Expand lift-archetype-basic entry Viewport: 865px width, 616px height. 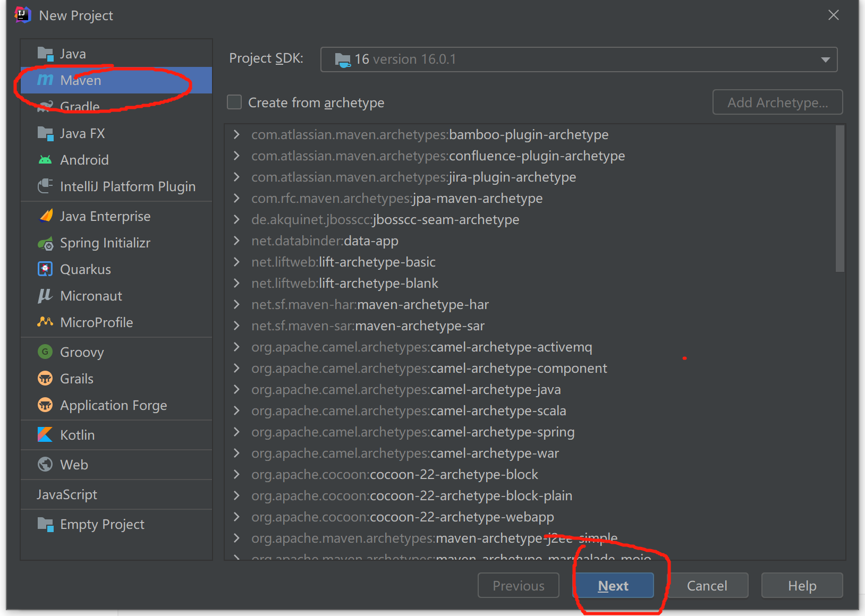point(236,262)
